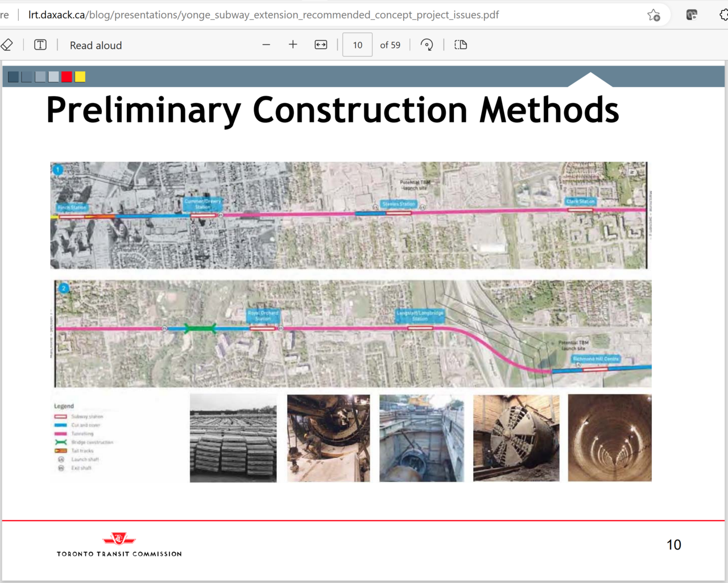728x583 pixels.
Task: Click the Fit to width icon
Action: (321, 45)
